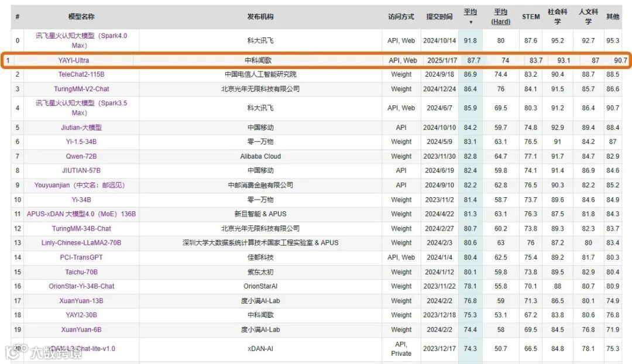Open XuanYuan-6B model link
632x364 pixels.
pyautogui.click(x=81, y=329)
